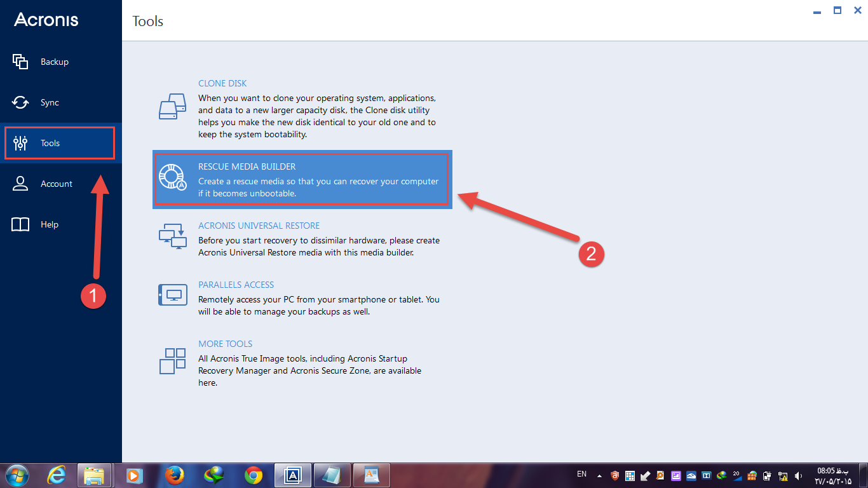Launch Firefox from the taskbar
The image size is (868, 488).
pos(174,475)
